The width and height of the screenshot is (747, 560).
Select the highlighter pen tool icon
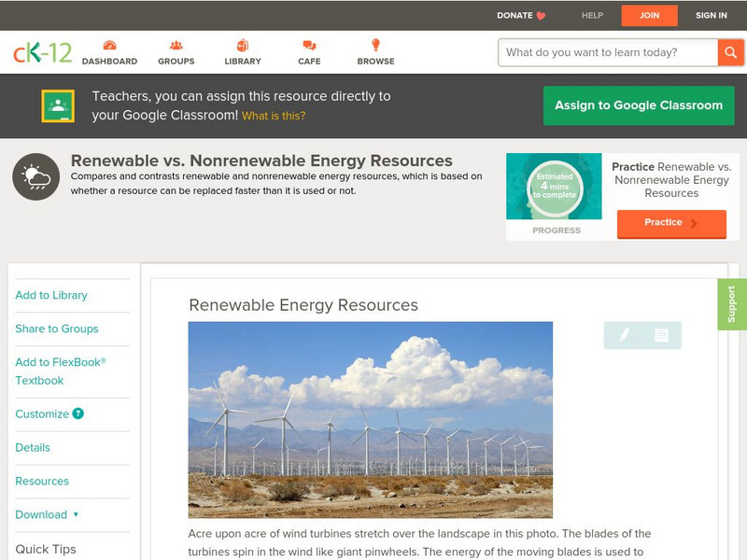coord(624,335)
